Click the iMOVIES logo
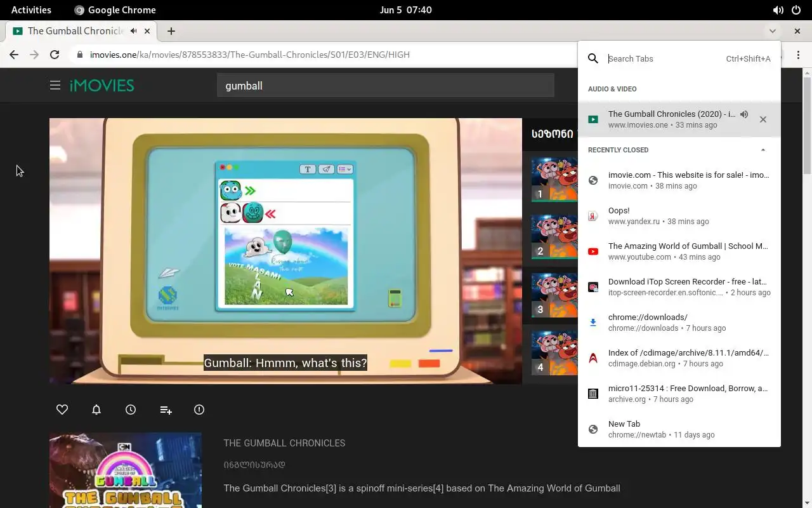812x508 pixels. 102,85
